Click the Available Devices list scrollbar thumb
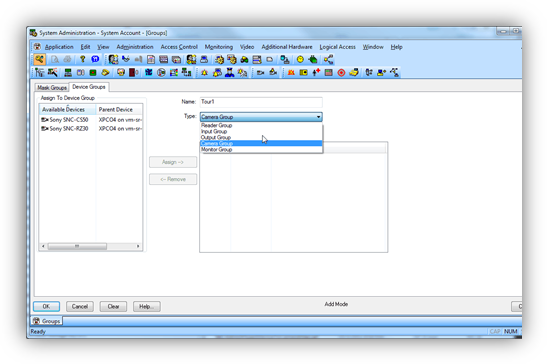Image resolution: width=547 pixels, height=364 pixels. (x=77, y=246)
